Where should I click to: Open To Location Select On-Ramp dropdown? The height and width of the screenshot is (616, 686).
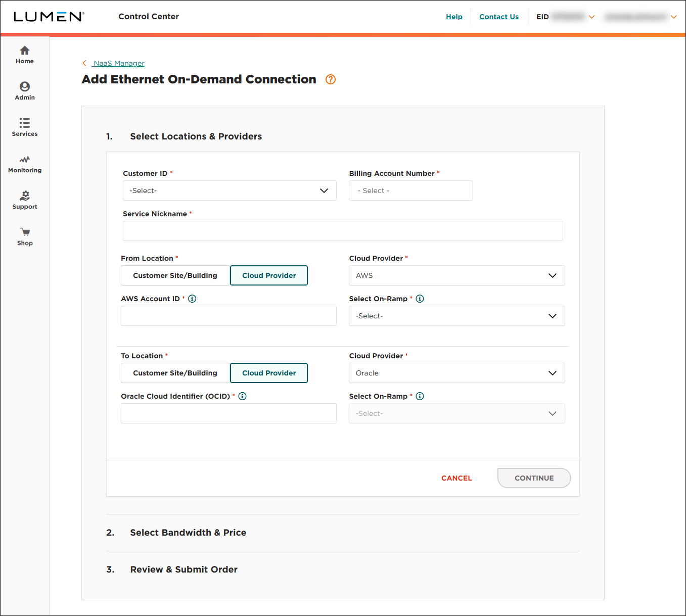(457, 413)
